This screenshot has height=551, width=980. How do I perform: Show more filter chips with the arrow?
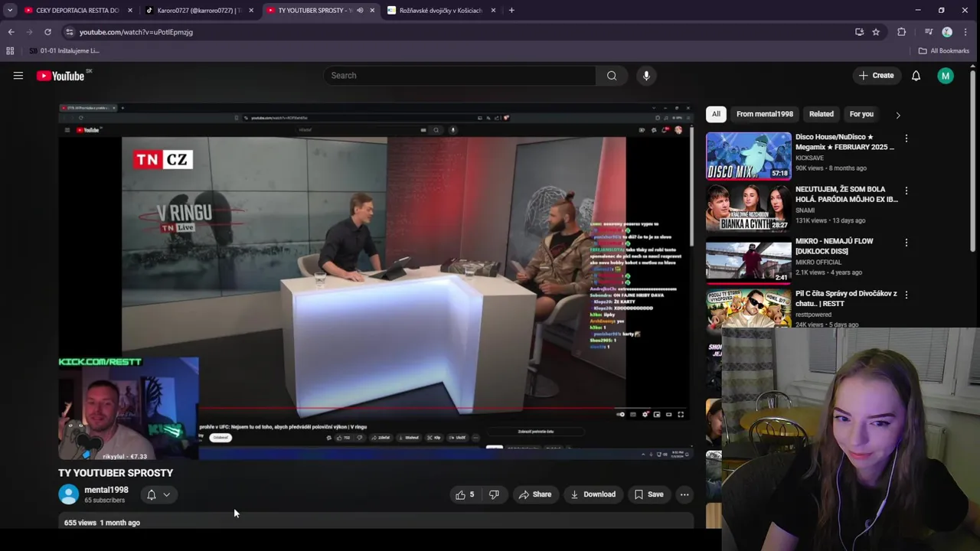click(898, 115)
